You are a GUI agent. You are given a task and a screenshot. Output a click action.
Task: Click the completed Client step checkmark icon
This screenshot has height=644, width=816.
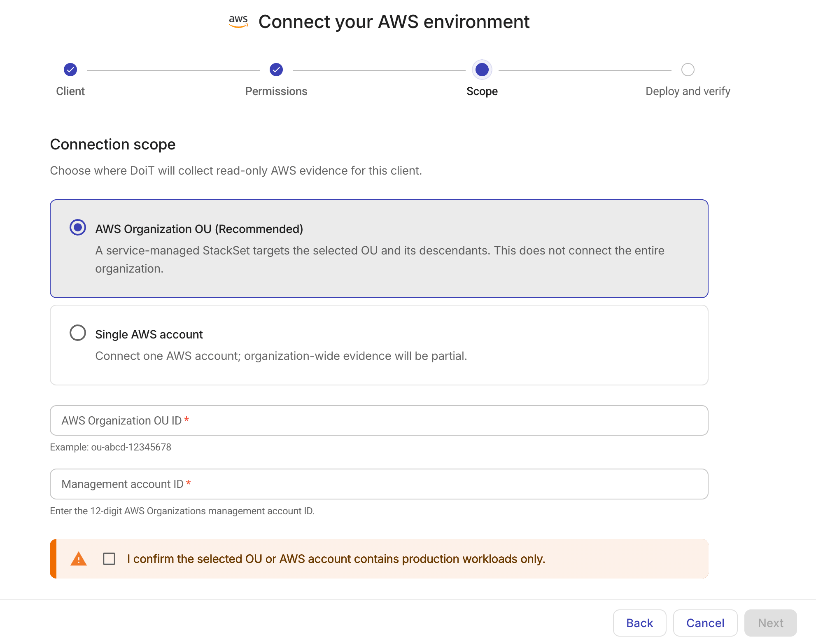click(70, 70)
